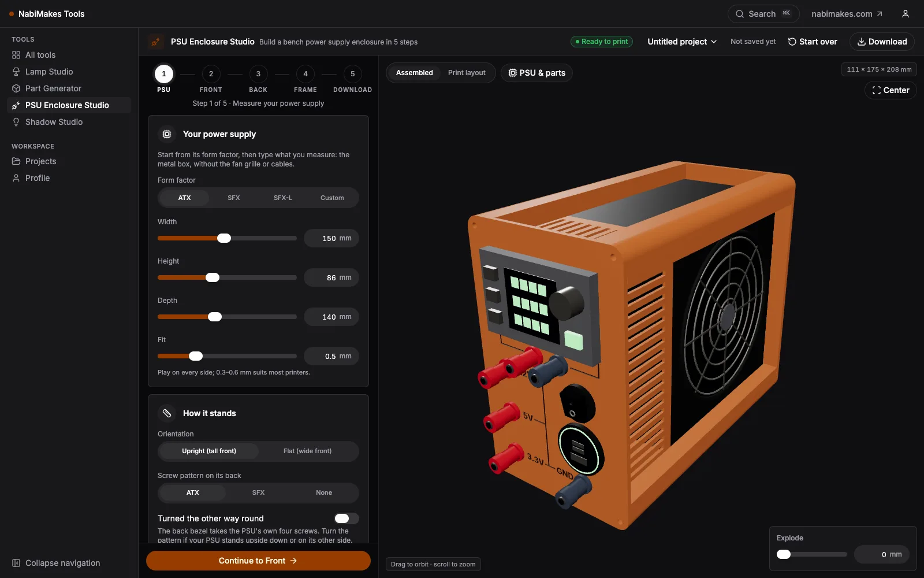Click the Fit slider handle
This screenshot has height=578, width=924.
(x=196, y=356)
